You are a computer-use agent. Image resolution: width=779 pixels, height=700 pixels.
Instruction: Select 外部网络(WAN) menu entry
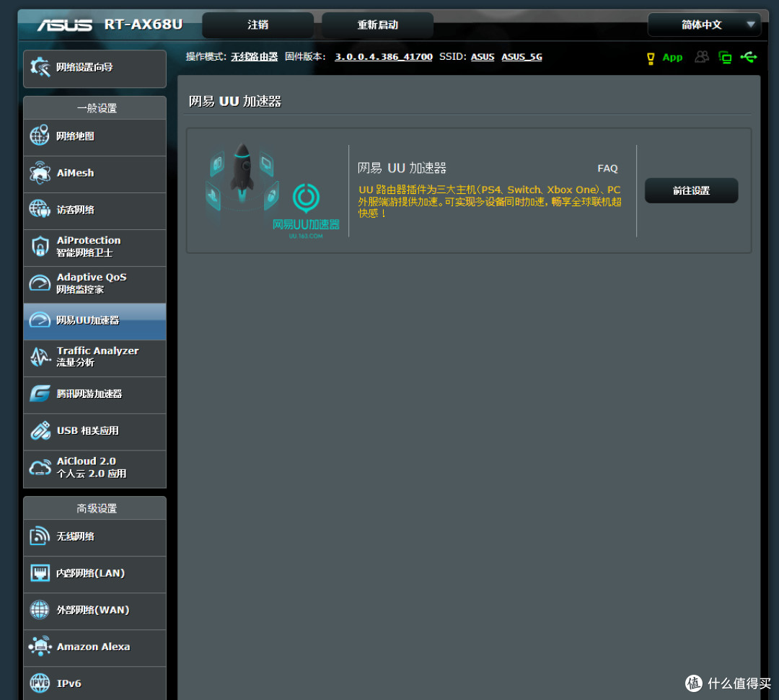pyautogui.click(x=94, y=611)
